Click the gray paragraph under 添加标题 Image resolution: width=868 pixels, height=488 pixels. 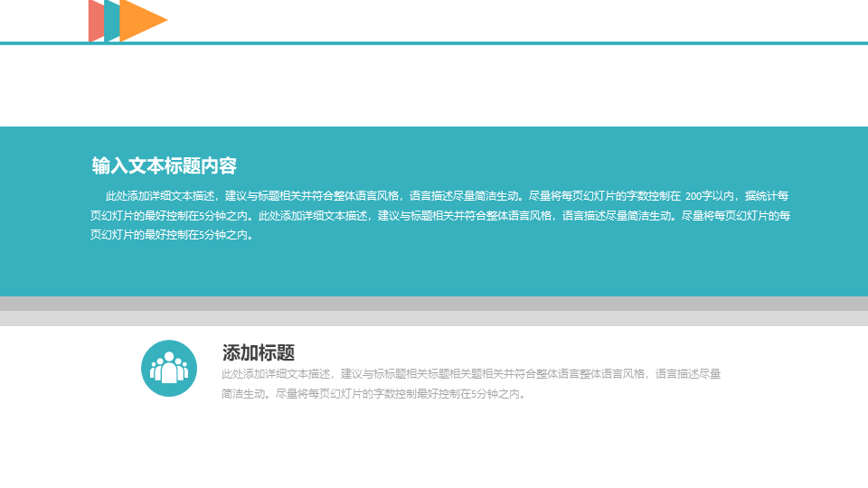pos(471,384)
